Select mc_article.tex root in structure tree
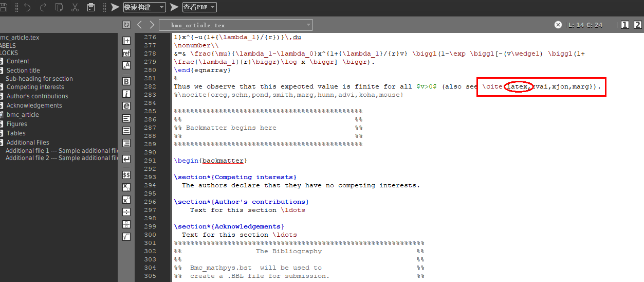The height and width of the screenshot is (282, 644). (20, 38)
